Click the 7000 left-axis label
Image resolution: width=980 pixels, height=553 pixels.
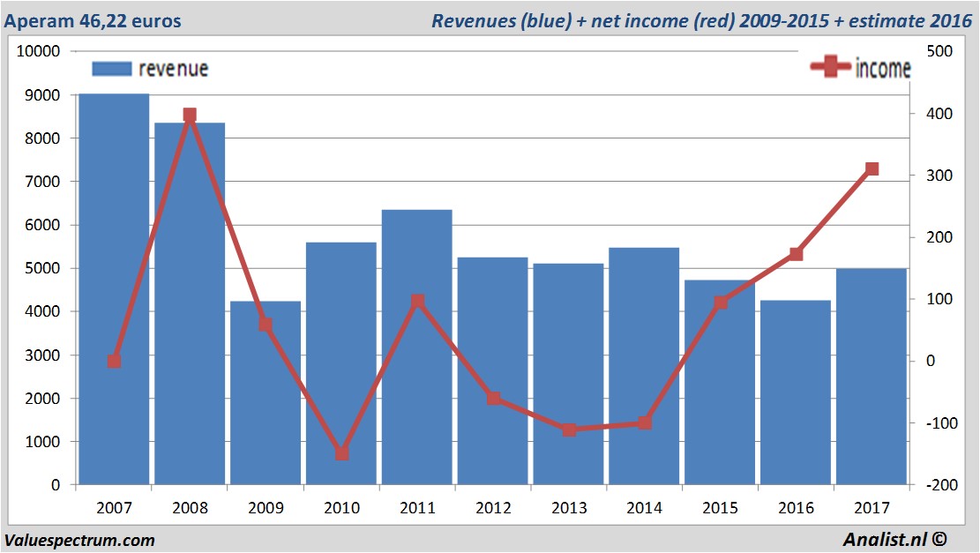pyautogui.click(x=42, y=182)
